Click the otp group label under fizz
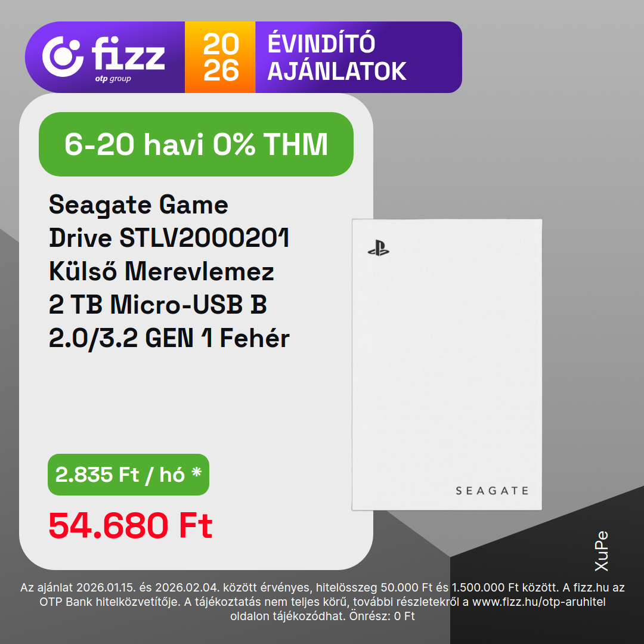The height and width of the screenshot is (644, 644). pos(113,79)
